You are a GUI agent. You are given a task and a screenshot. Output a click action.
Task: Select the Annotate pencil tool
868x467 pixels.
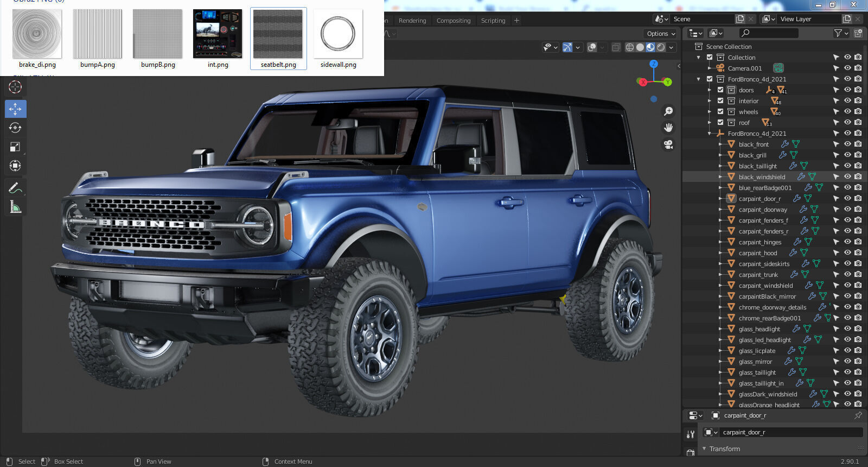click(x=15, y=188)
